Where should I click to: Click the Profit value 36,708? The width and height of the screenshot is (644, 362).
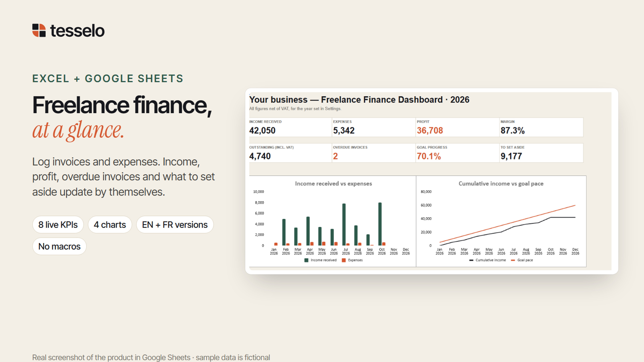point(430,130)
